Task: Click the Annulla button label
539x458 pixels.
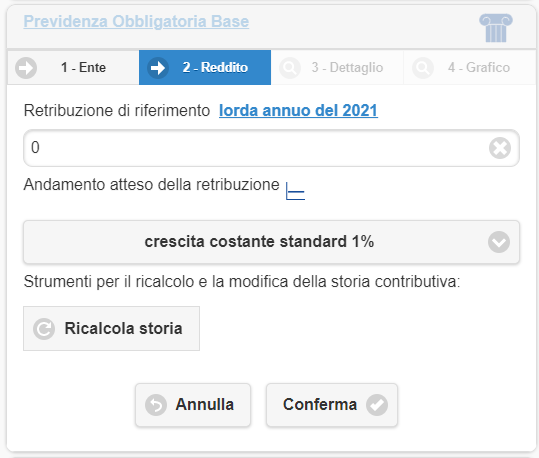Action: [x=205, y=404]
